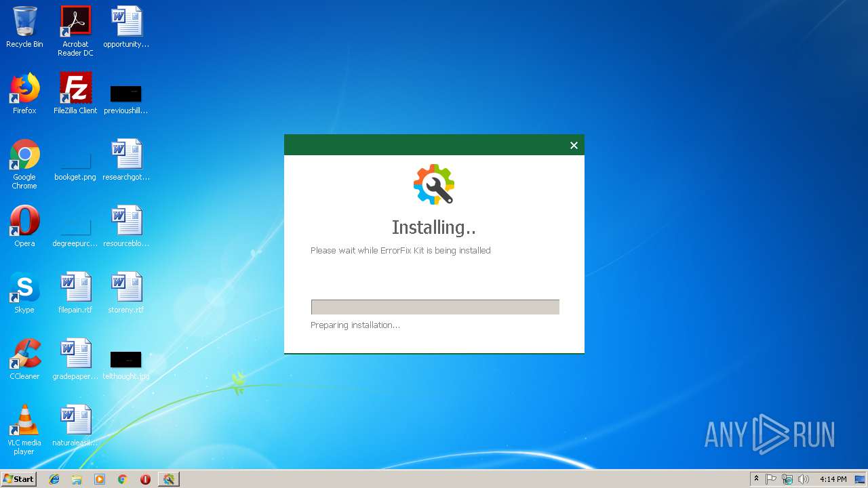This screenshot has width=868, height=488.
Task: Launch VLC media player shortcut
Action: click(x=24, y=430)
